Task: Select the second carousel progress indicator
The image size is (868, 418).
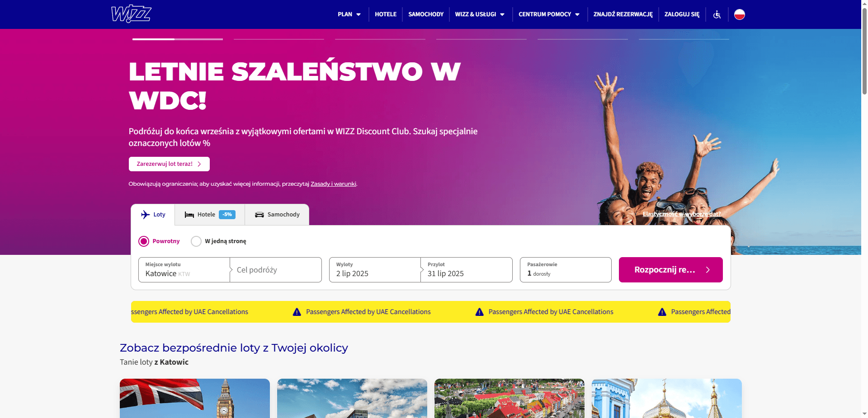Action: click(279, 39)
